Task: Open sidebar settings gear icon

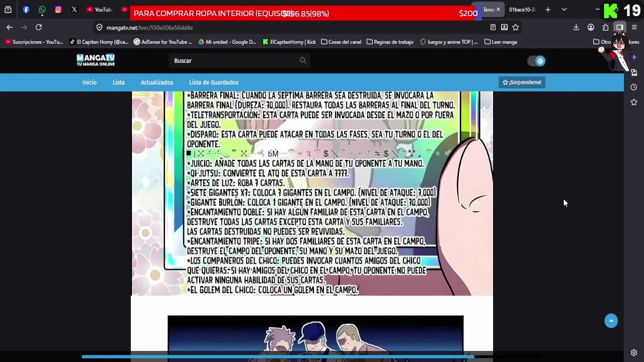Action: click(x=634, y=352)
